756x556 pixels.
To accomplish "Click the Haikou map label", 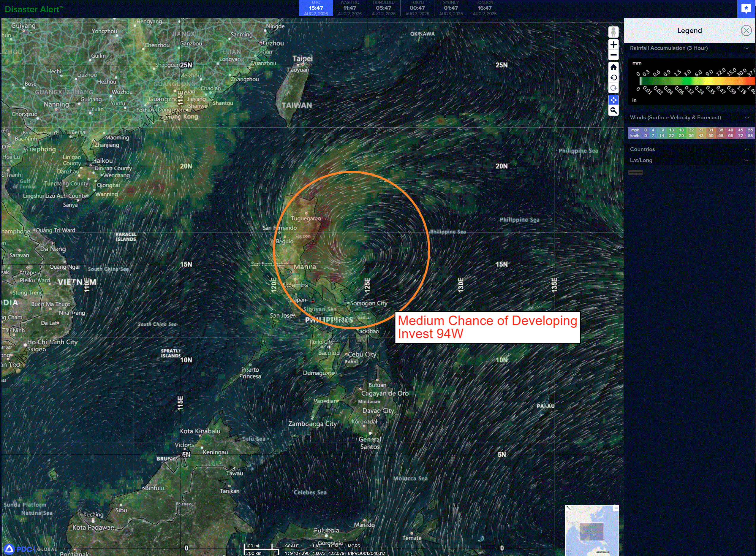I will tap(103, 161).
